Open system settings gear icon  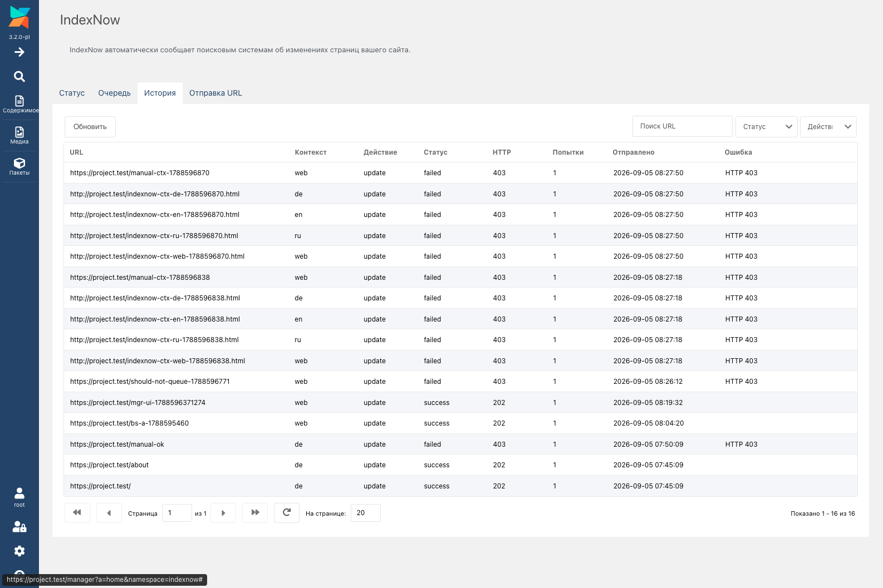(19, 551)
